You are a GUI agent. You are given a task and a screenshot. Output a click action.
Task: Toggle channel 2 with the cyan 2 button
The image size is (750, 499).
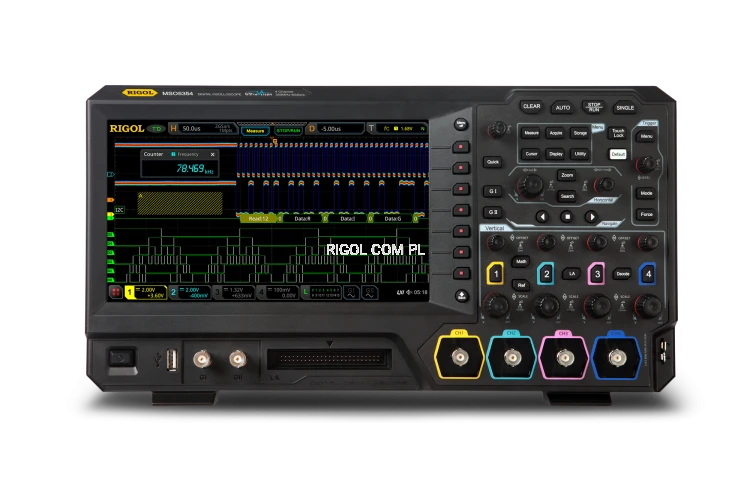[546, 274]
